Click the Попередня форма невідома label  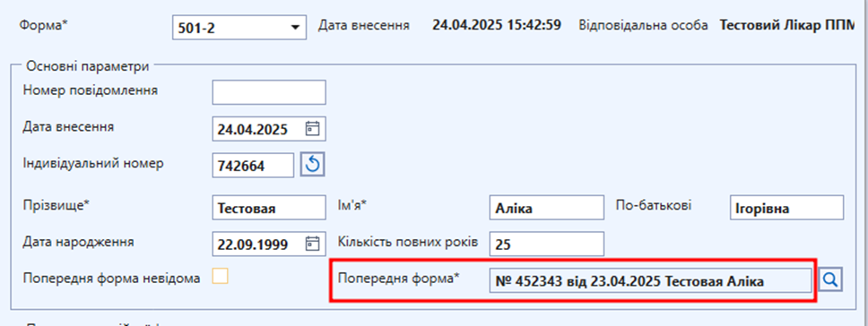112,278
